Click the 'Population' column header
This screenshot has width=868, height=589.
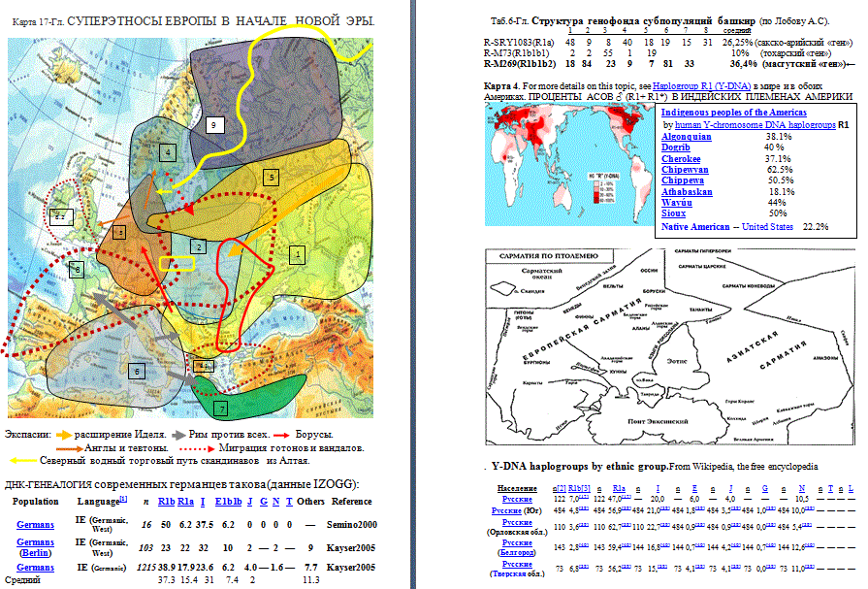coord(36,502)
